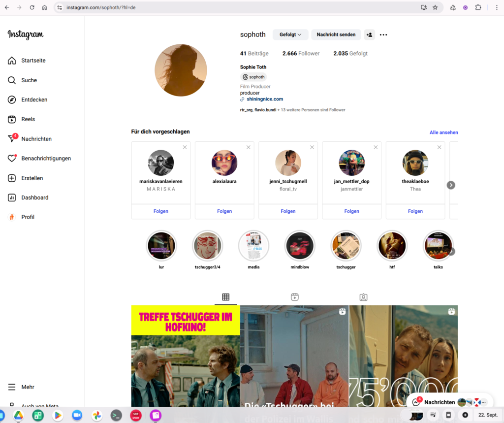This screenshot has height=423, width=504.
Task: Open Google Drive from the taskbar
Action: [18, 415]
